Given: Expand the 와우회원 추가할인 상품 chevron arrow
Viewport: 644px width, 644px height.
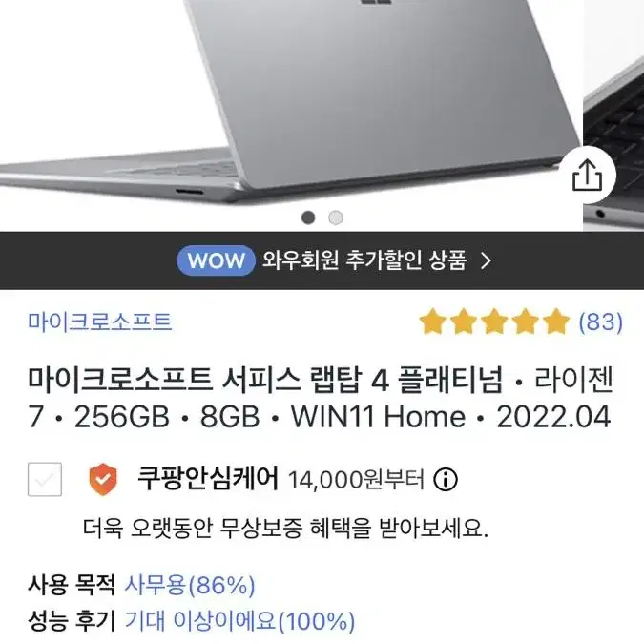Looking at the screenshot, I should click(x=486, y=260).
